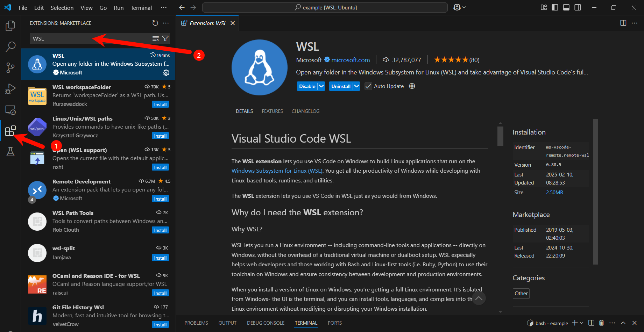Toggle the Auto Update checkbox

[x=368, y=86]
